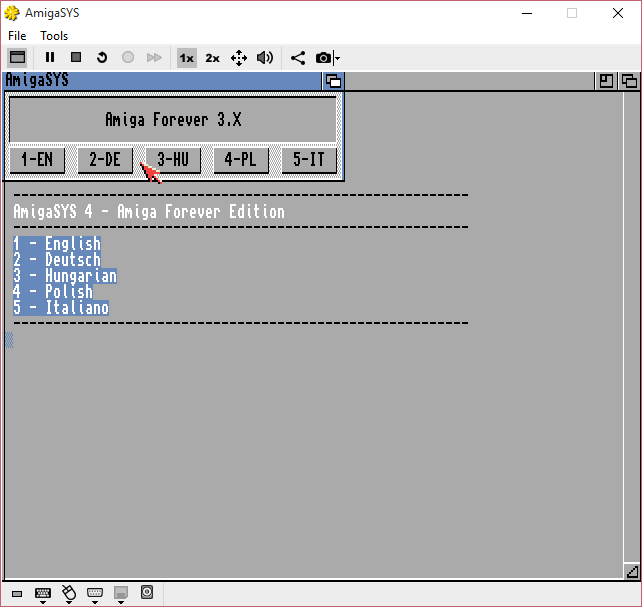Minimize the AmigaSYS host window
Screen dimensions: 642x607
(527, 13)
